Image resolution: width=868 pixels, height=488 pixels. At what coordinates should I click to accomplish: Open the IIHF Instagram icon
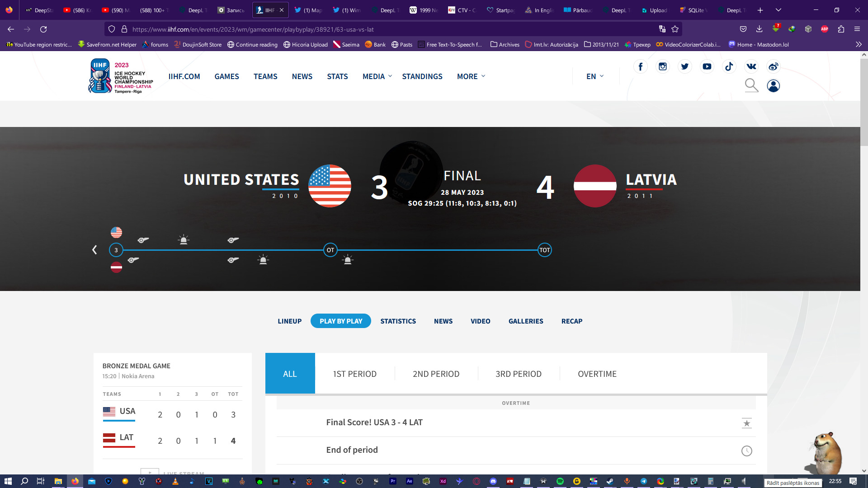click(662, 67)
